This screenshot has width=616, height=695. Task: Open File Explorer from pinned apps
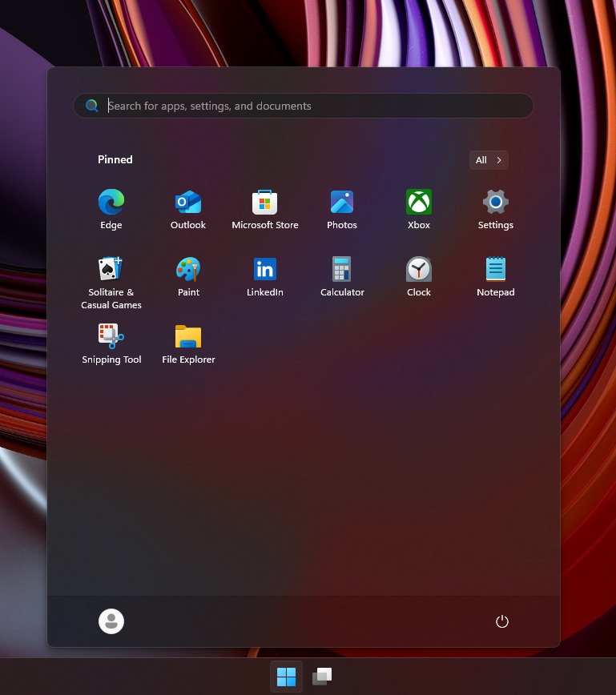(x=188, y=344)
